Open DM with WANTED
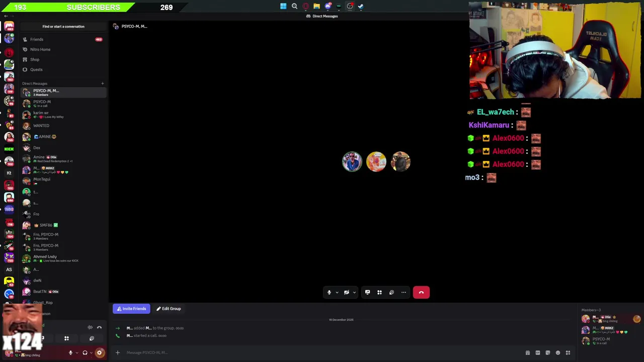This screenshot has height=362, width=644. tap(63, 126)
